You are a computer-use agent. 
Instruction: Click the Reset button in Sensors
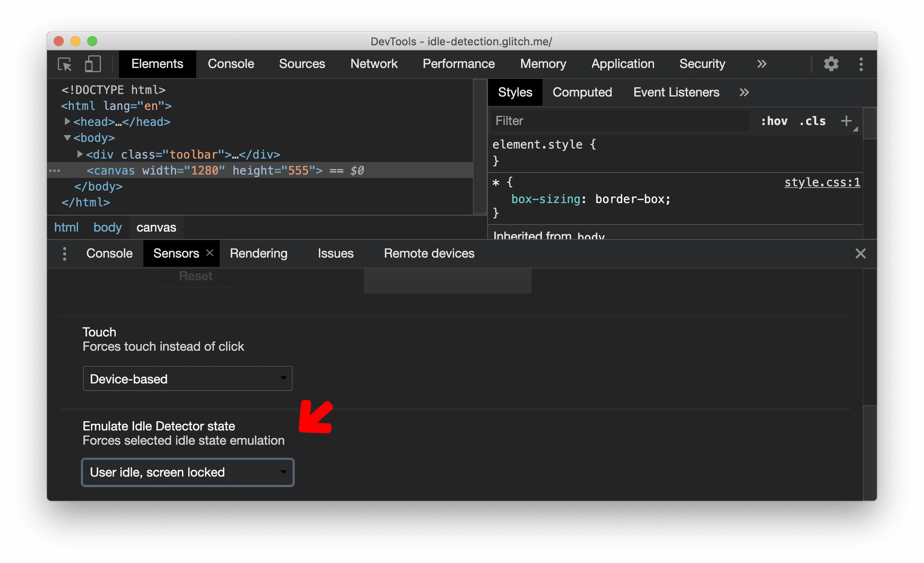coord(195,276)
